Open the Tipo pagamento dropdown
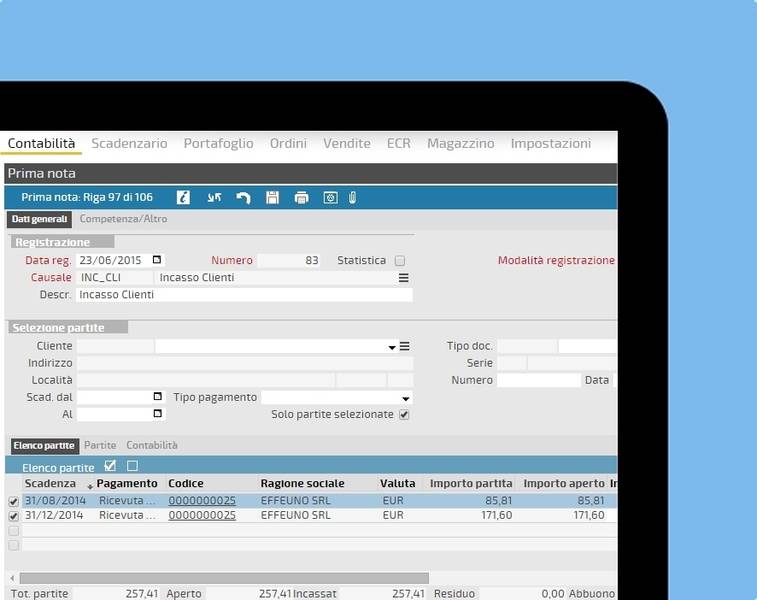 (x=404, y=398)
